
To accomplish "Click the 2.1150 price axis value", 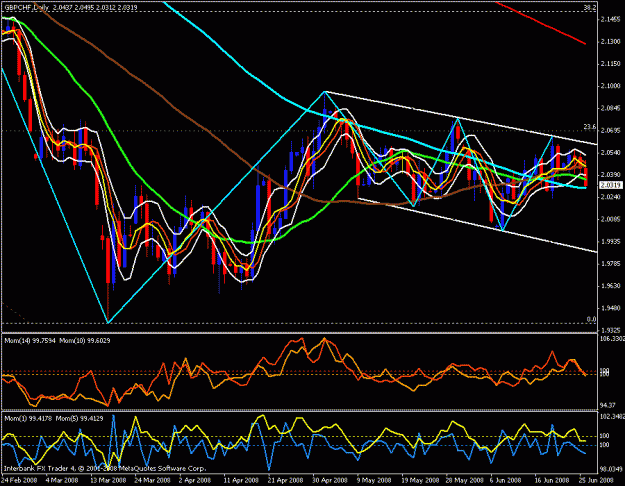I will click(610, 63).
